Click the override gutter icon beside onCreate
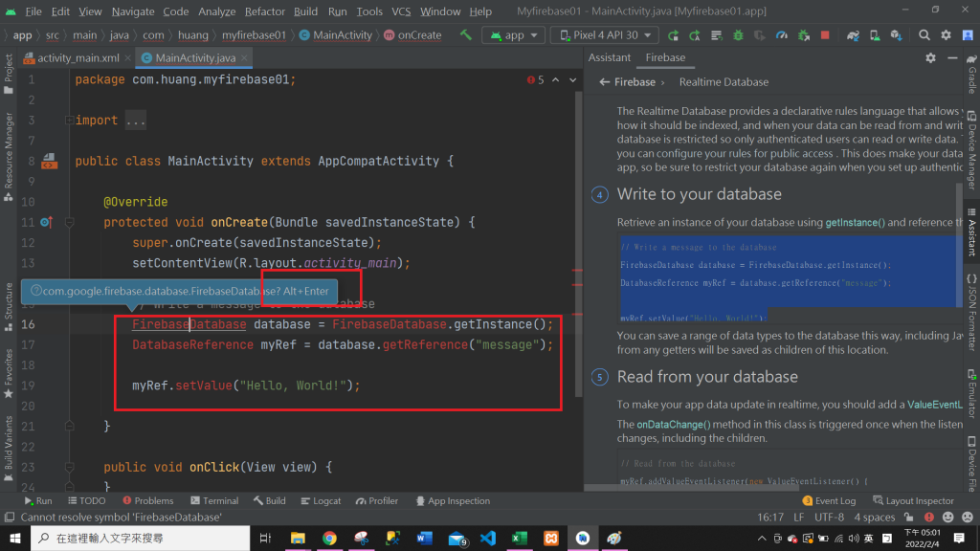The image size is (980, 551). (x=46, y=222)
